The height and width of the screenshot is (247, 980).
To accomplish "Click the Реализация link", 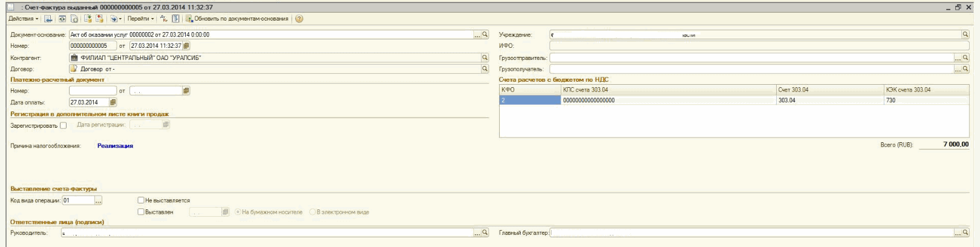I will (115, 146).
